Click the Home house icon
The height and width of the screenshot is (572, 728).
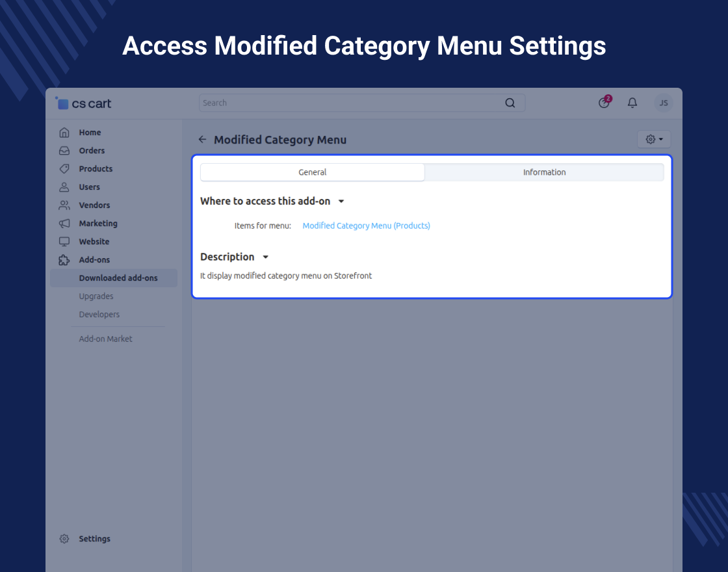point(64,133)
